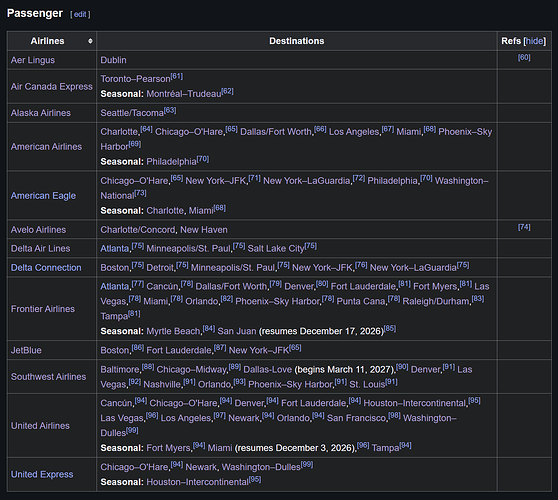The width and height of the screenshot is (558, 500).
Task: Open the Myrtle Beach seasonal destination
Action: (173, 331)
